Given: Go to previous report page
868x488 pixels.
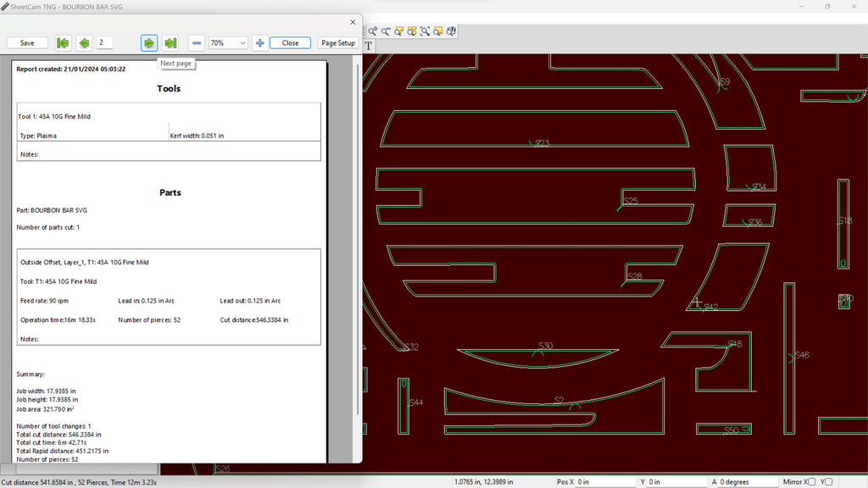Looking at the screenshot, I should tap(84, 42).
